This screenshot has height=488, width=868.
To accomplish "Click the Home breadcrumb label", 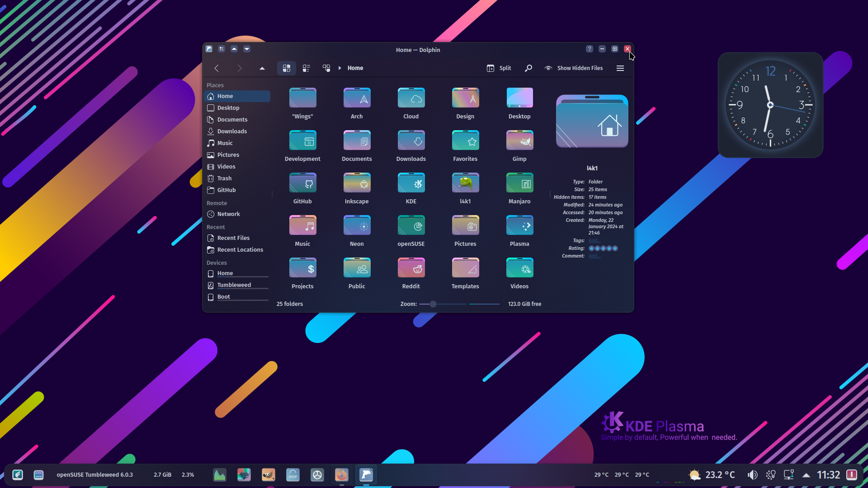I will tap(355, 68).
